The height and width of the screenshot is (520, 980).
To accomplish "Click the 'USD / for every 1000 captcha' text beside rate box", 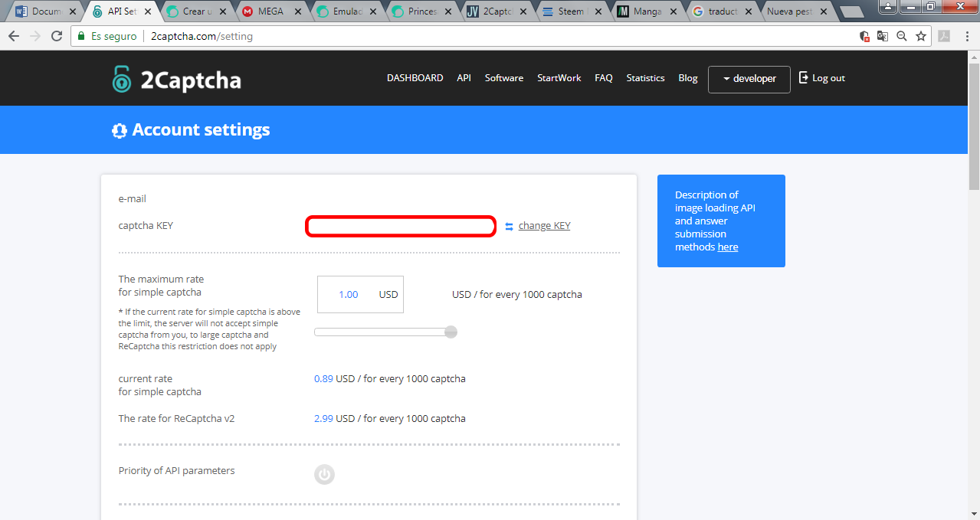I will tap(517, 295).
